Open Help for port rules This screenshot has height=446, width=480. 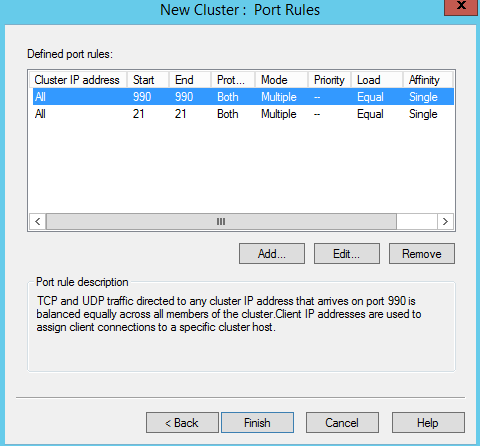tap(428, 423)
